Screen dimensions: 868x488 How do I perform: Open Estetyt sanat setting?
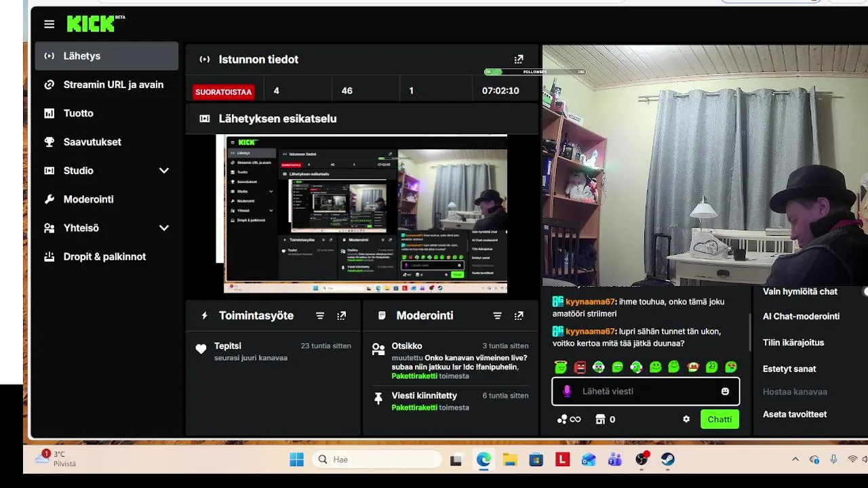(x=789, y=369)
